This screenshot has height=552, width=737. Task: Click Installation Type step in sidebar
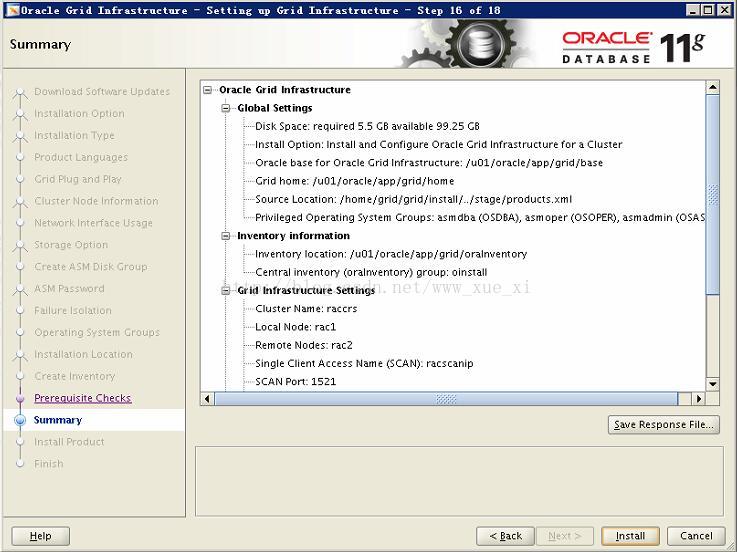click(74, 135)
